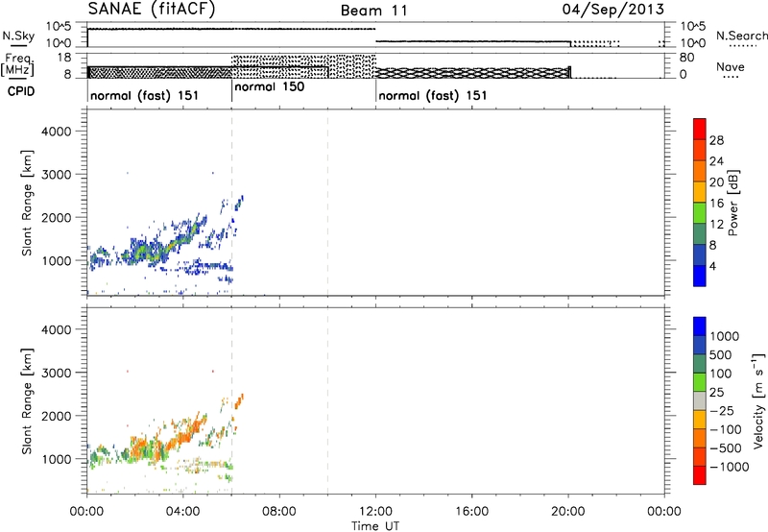The height and width of the screenshot is (532, 768).
Task: Click the "-1000" label on Velocity color bar
Action: (729, 467)
